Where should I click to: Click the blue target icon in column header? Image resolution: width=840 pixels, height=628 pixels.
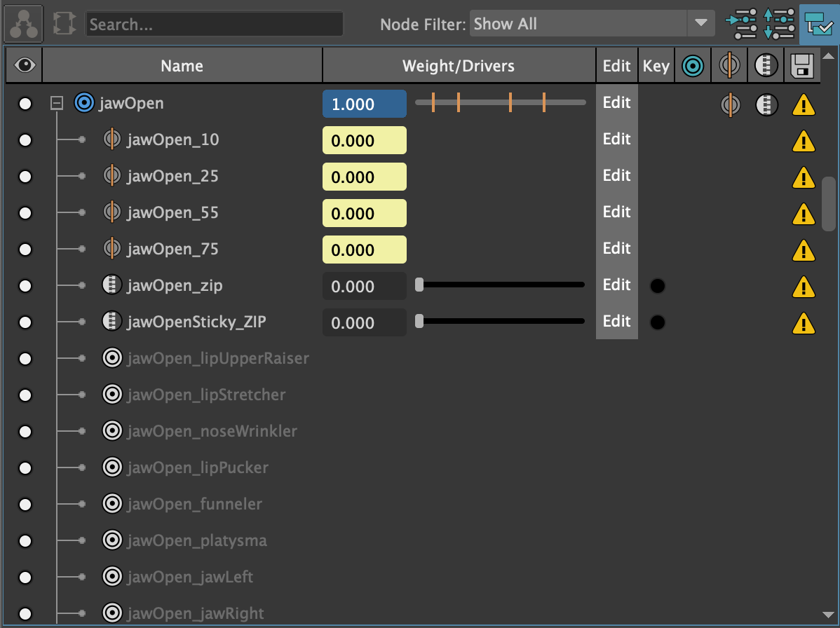click(x=692, y=66)
